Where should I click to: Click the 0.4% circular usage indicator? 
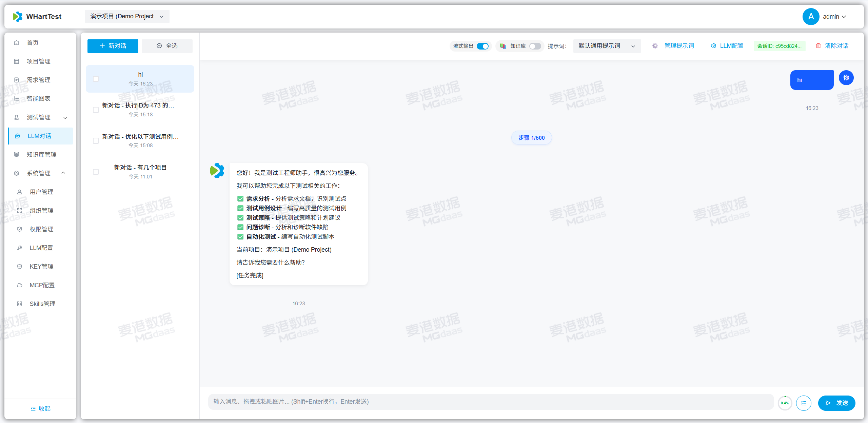click(x=785, y=403)
